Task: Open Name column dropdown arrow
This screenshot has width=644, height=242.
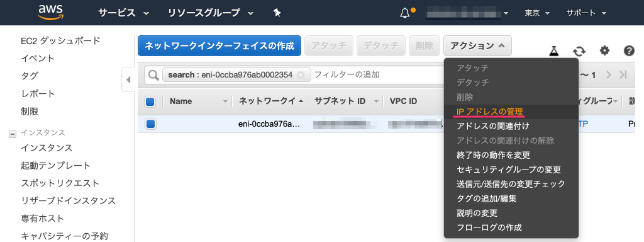Action: pyautogui.click(x=225, y=101)
